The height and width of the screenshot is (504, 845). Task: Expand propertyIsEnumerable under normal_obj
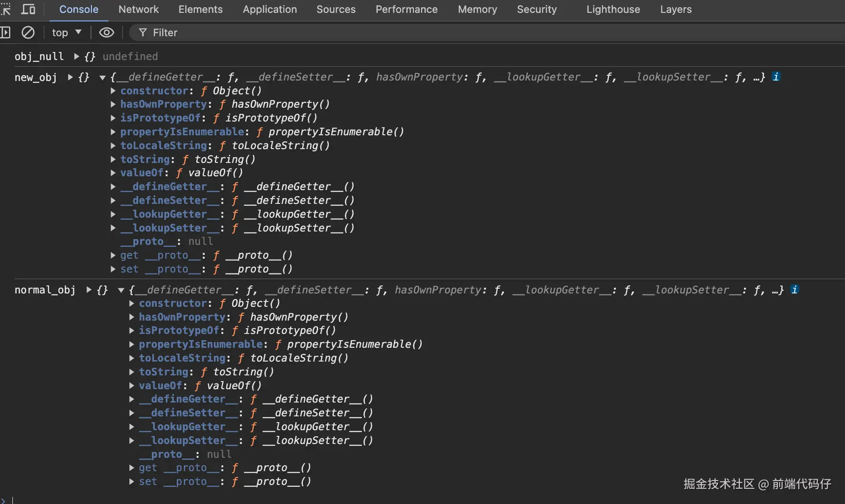click(131, 344)
